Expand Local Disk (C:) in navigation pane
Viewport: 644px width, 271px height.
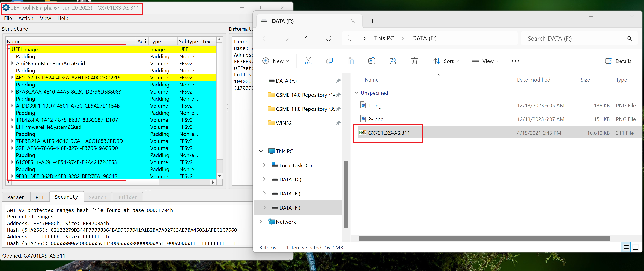[x=264, y=165]
